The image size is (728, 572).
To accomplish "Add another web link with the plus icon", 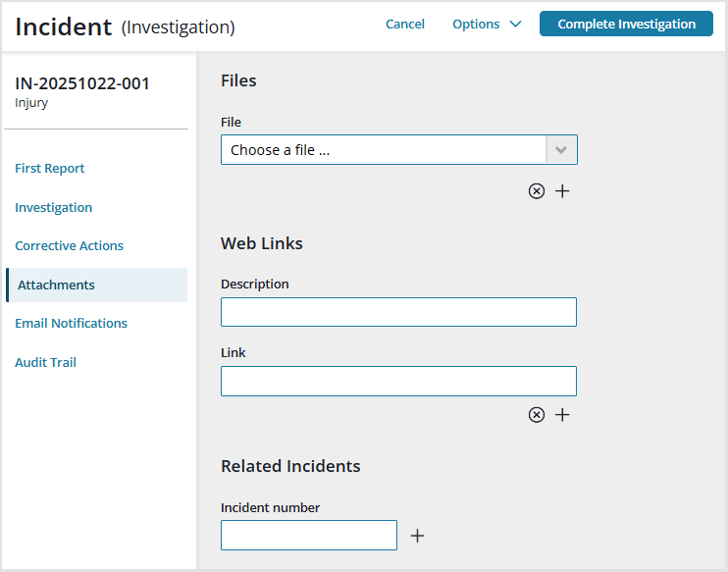I will (x=562, y=415).
